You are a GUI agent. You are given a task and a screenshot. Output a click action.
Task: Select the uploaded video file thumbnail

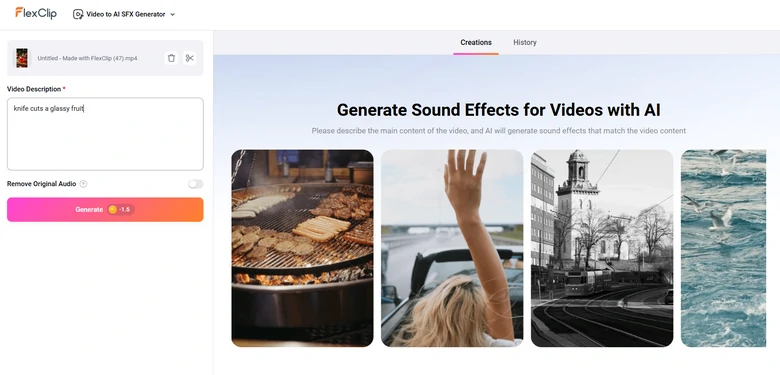(22, 58)
